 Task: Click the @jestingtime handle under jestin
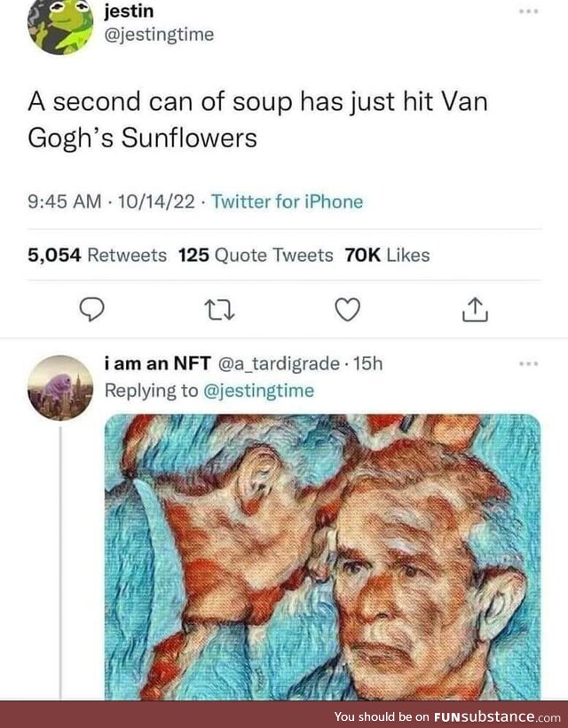pyautogui.click(x=158, y=35)
